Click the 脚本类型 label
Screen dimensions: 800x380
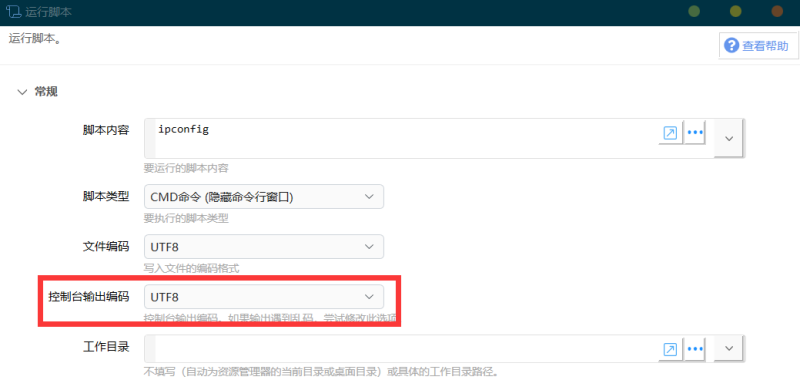coord(106,196)
